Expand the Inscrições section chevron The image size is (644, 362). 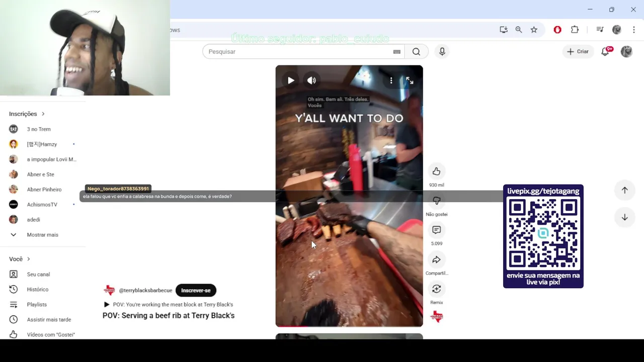(43, 114)
